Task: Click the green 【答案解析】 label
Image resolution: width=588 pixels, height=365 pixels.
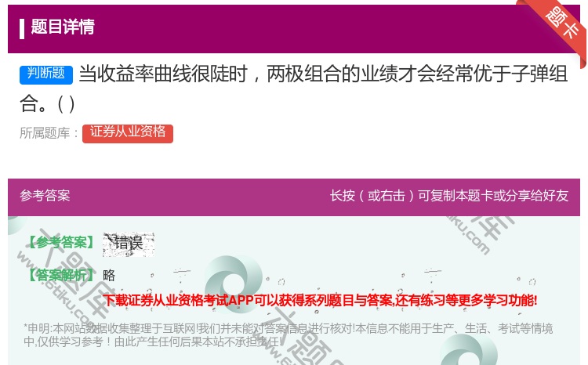Action: 60,275
